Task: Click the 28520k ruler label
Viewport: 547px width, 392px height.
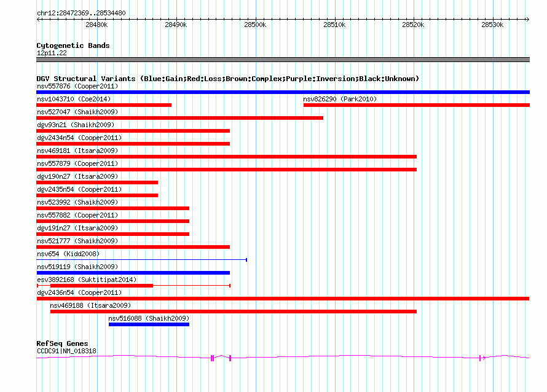Action: pyautogui.click(x=413, y=25)
